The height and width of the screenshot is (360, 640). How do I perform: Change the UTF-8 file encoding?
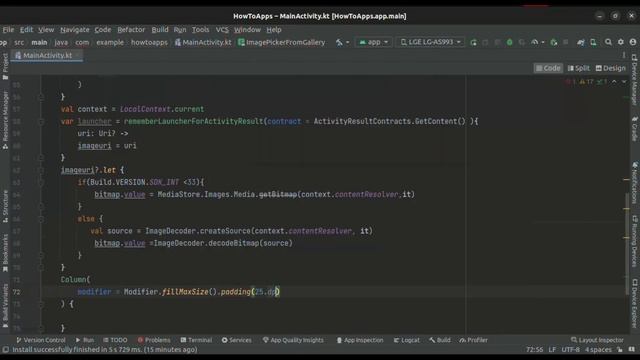[570, 349]
